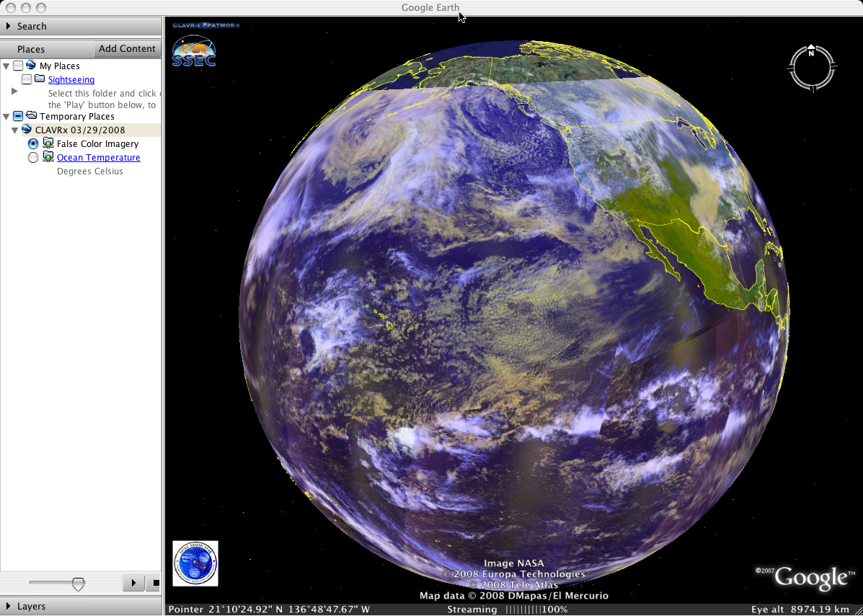863x616 pixels.
Task: Click the NOAA NESDIS STAR logo overlay
Action: pos(195,563)
